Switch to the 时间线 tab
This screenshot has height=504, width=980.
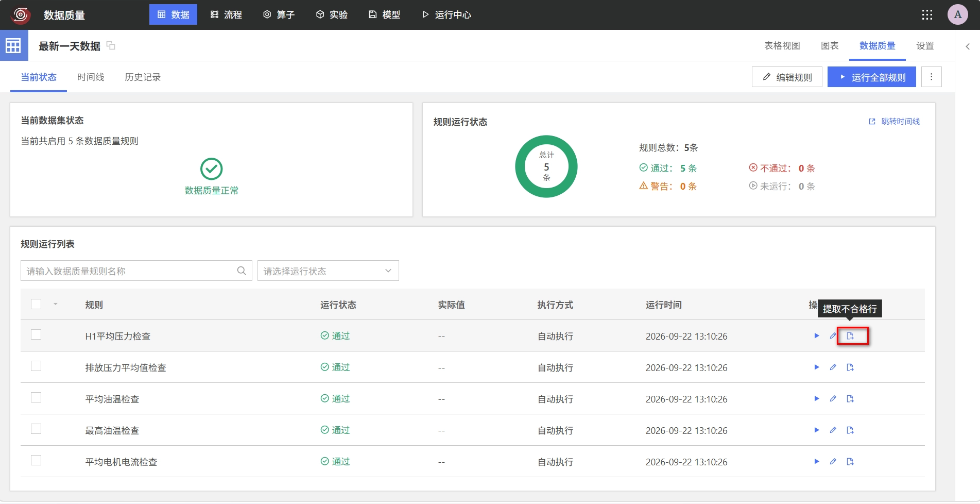click(x=91, y=77)
